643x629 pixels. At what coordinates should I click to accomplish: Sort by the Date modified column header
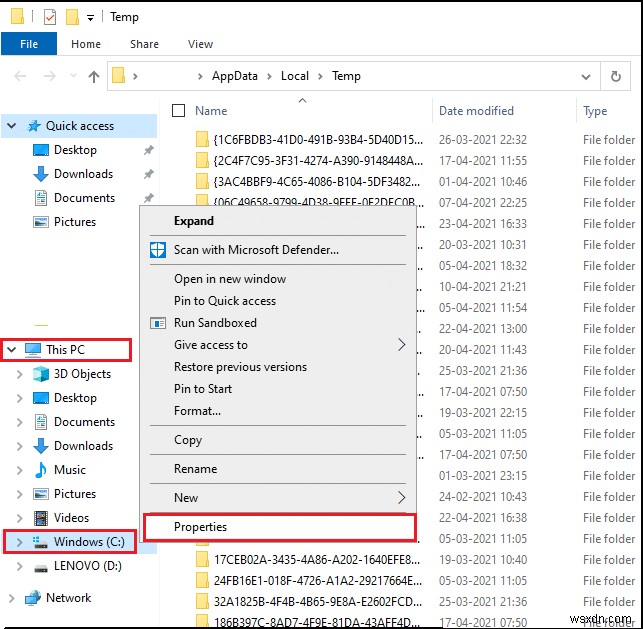[476, 111]
